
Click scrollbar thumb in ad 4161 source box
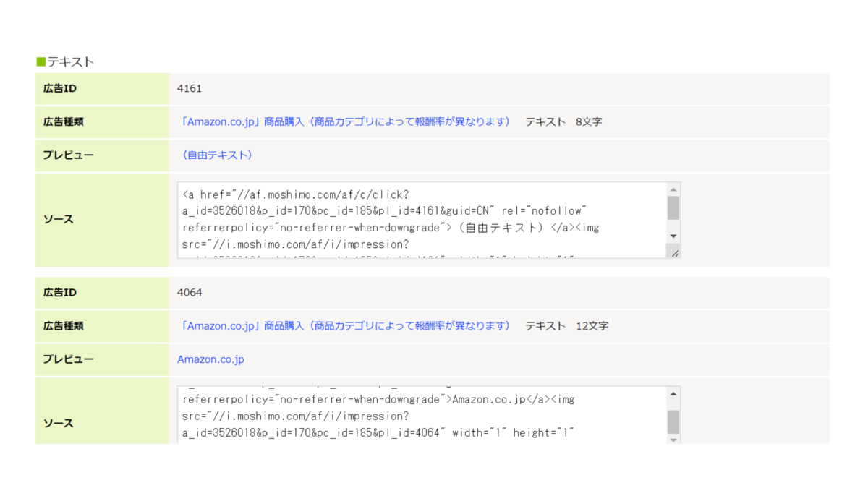click(673, 207)
